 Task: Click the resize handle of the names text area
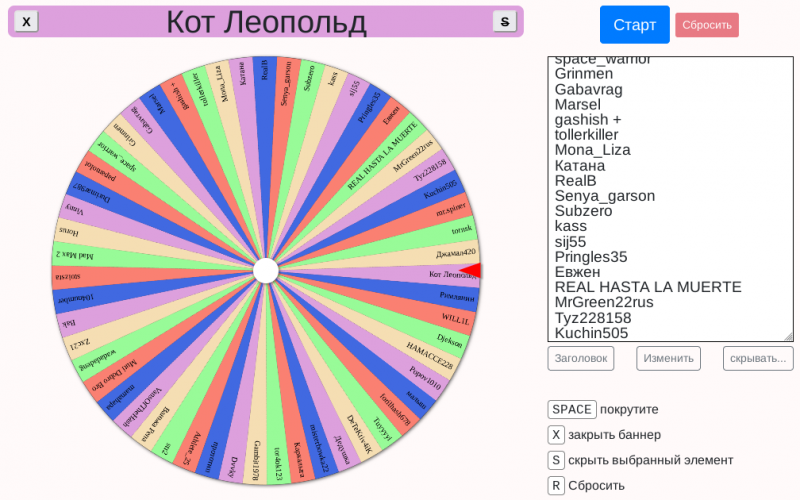(x=788, y=336)
